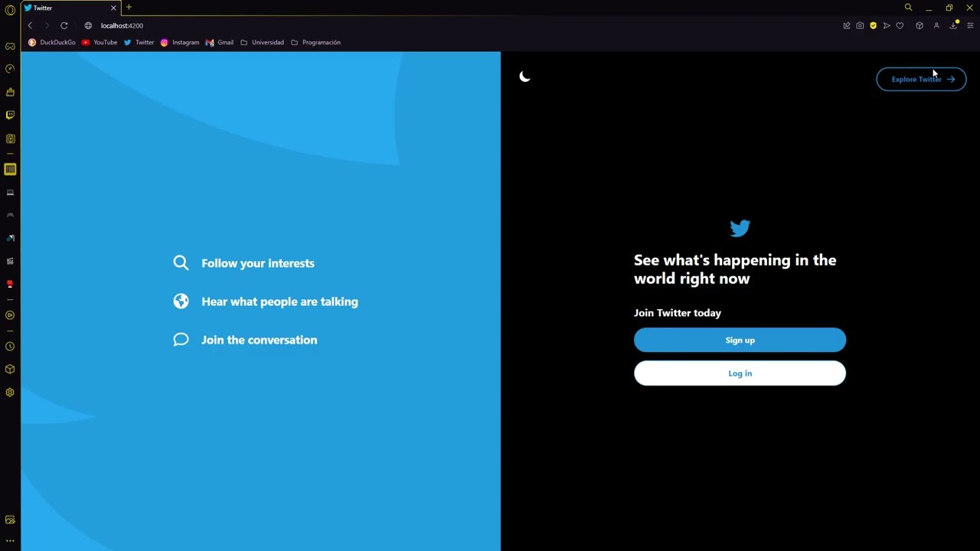Toggle the heart favorite icon in toolbar

click(900, 25)
